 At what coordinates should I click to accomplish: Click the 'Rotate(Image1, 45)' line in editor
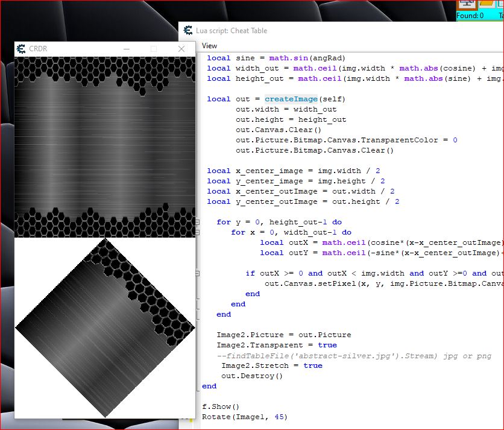(x=245, y=417)
